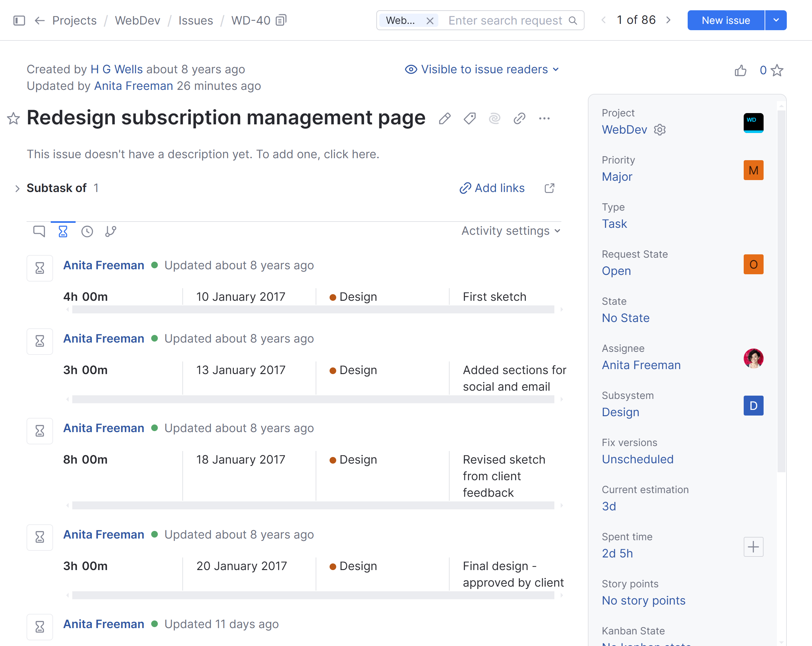
Task: Copy the issue ID next to WD-40
Action: coord(281,20)
